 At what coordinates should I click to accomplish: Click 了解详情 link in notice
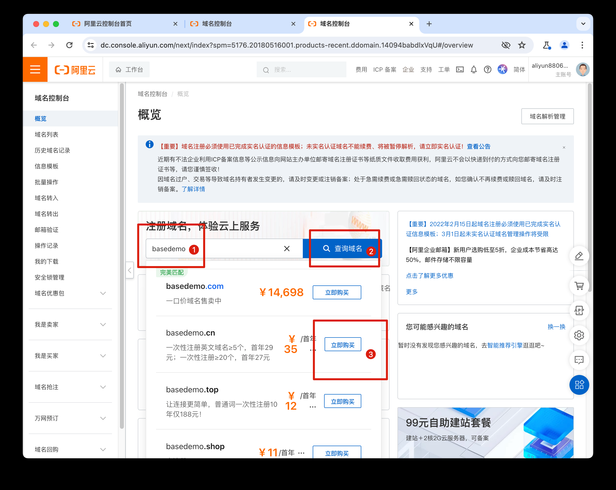click(193, 189)
